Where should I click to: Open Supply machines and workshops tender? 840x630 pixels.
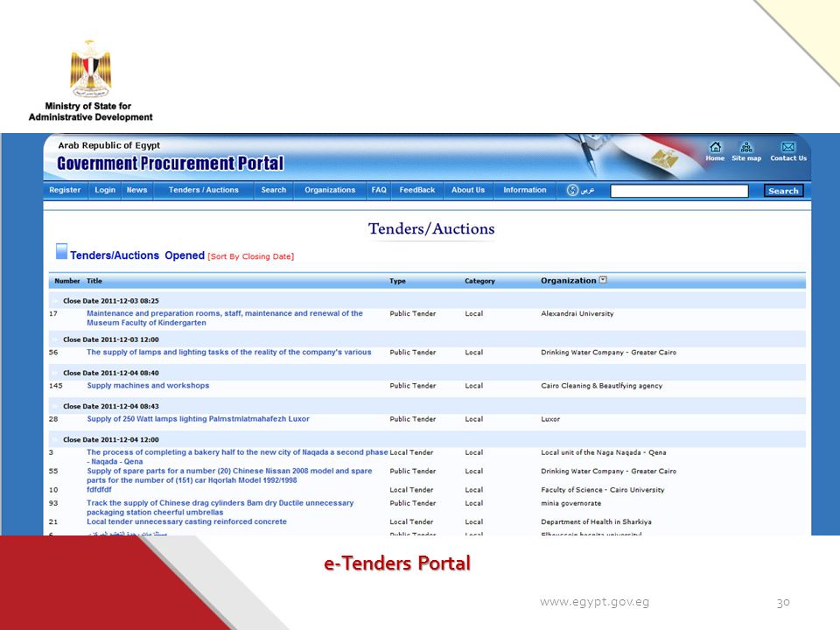[148, 385]
